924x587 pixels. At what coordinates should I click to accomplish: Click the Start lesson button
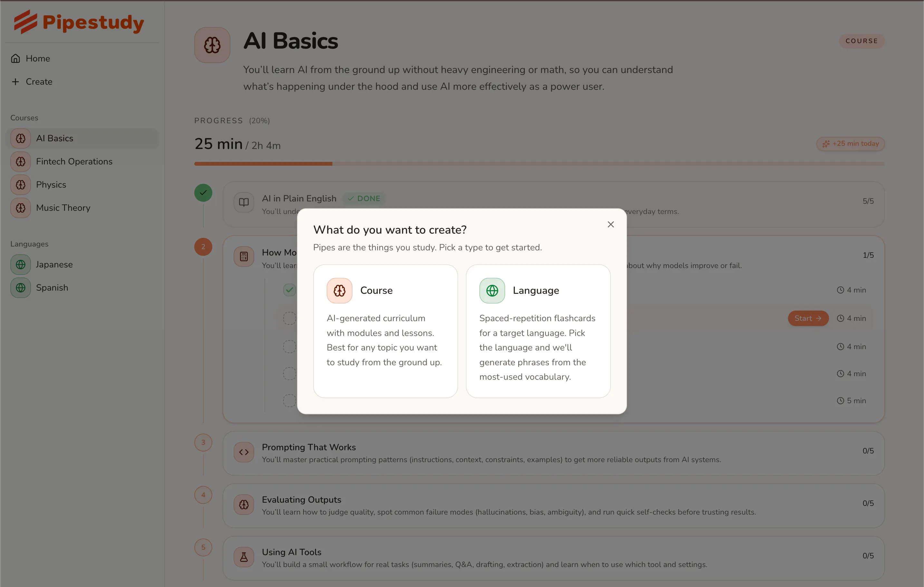click(x=808, y=318)
